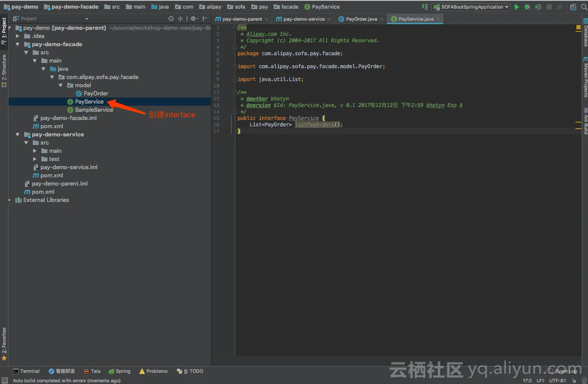Close the pay-demo-service tab
The width and height of the screenshot is (588, 384).
[x=329, y=19]
